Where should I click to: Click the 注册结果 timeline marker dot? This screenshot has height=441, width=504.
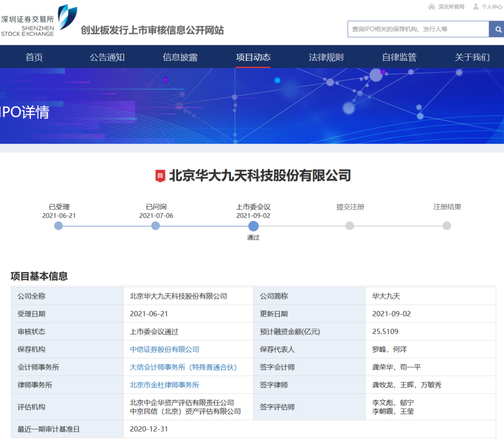coord(447,226)
